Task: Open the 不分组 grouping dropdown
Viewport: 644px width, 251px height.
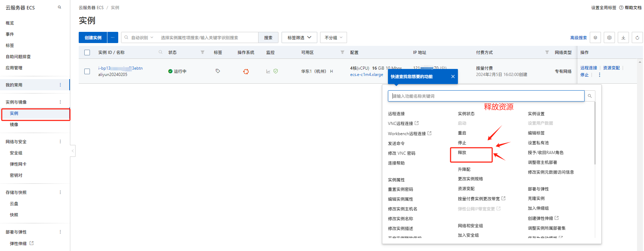Action: [x=333, y=37]
